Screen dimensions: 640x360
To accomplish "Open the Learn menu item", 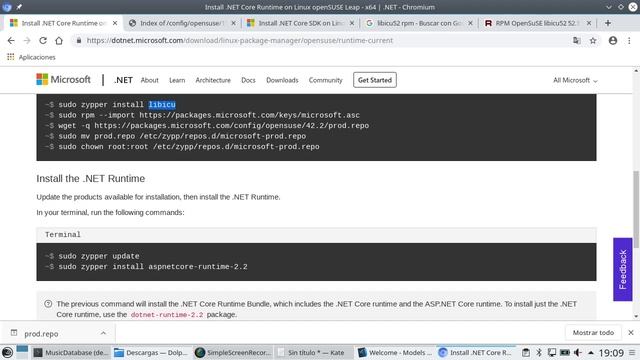I will point(177,80).
